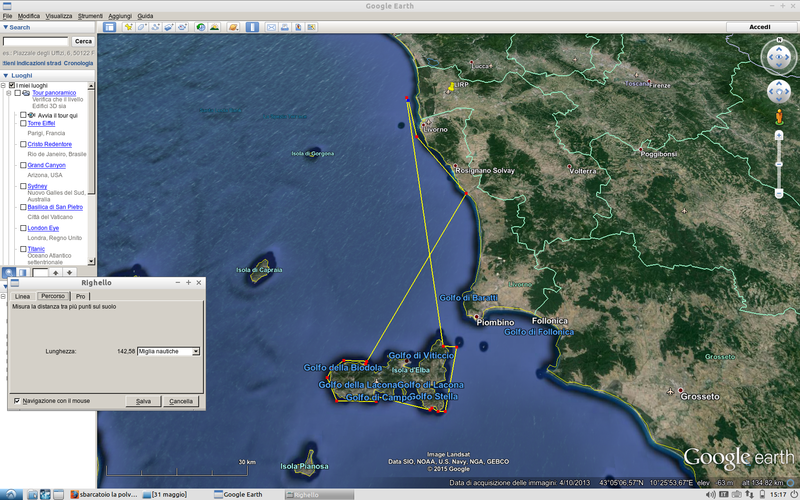The width and height of the screenshot is (800, 500).
Task: Select the Record a Tour icon
Action: [182, 27]
